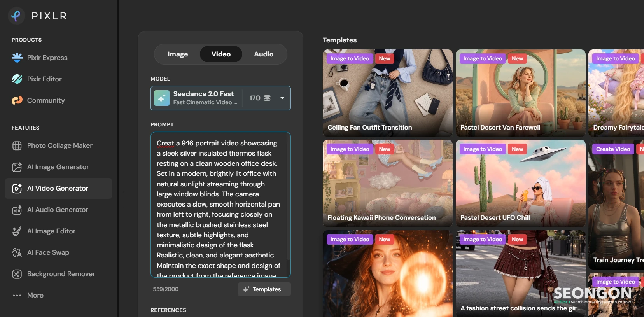This screenshot has width=644, height=317.
Task: Click the More three-dots icon
Action: 17,296
